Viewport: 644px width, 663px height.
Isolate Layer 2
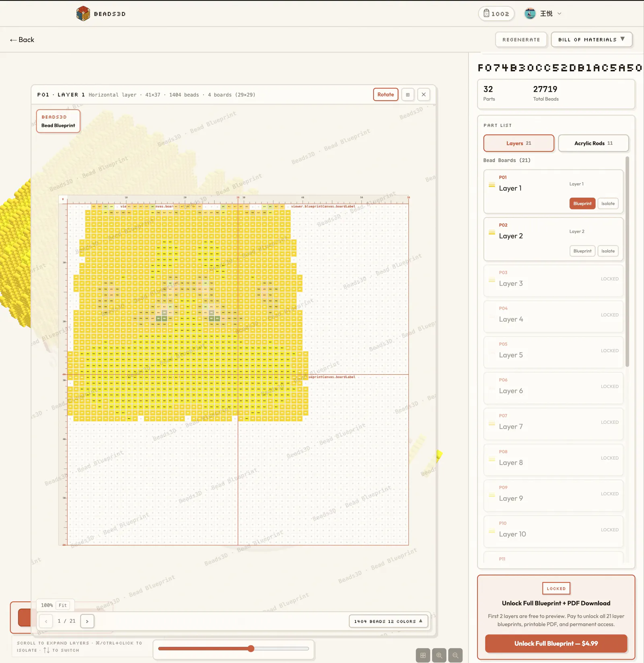click(608, 251)
